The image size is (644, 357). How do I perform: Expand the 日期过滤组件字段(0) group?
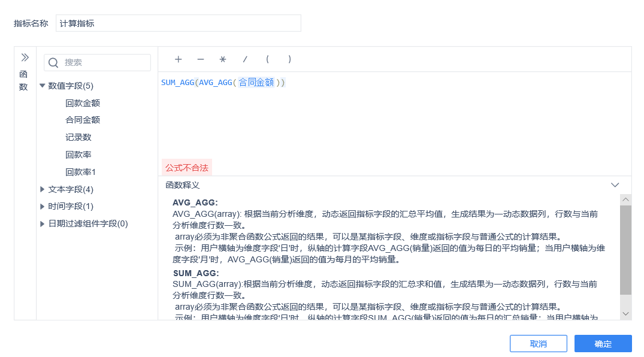(x=43, y=223)
